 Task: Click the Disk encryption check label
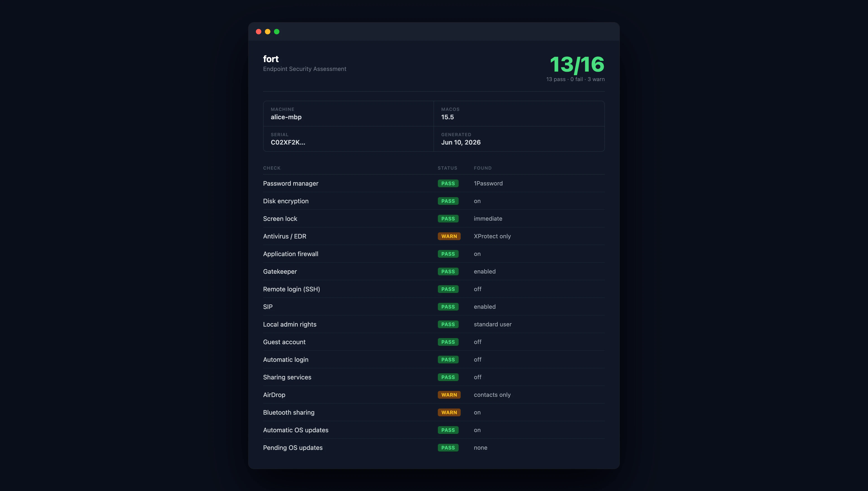(x=285, y=201)
